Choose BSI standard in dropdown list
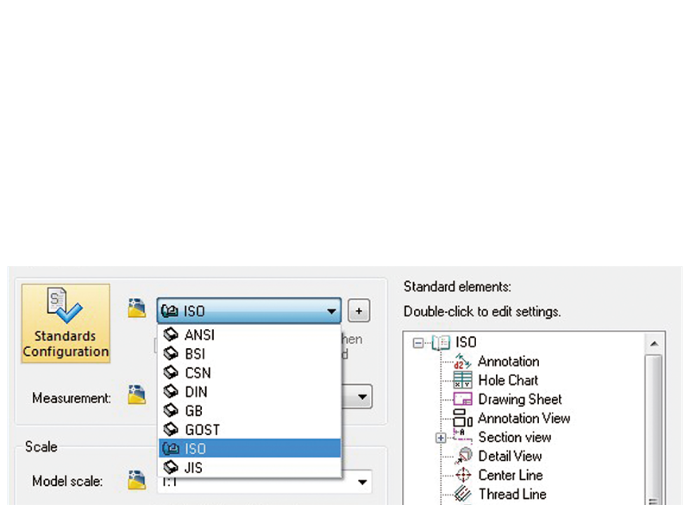 195,354
